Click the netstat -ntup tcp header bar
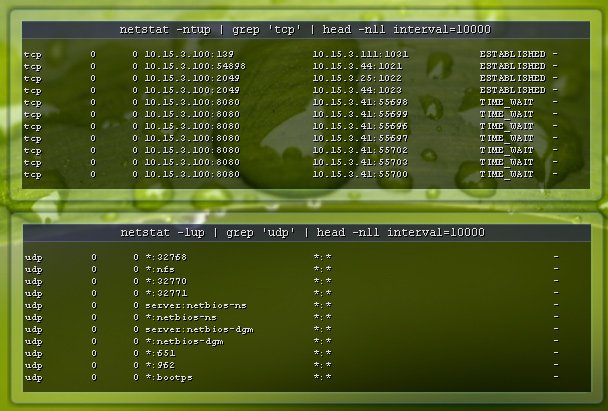Image resolution: width=608 pixels, height=411 pixels. coord(302,30)
